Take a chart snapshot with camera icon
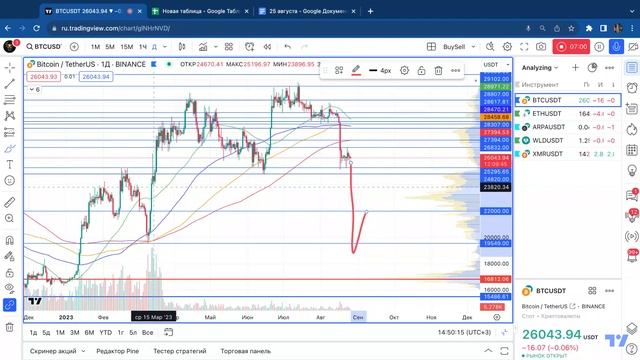The width and height of the screenshot is (640, 360). (x=541, y=47)
